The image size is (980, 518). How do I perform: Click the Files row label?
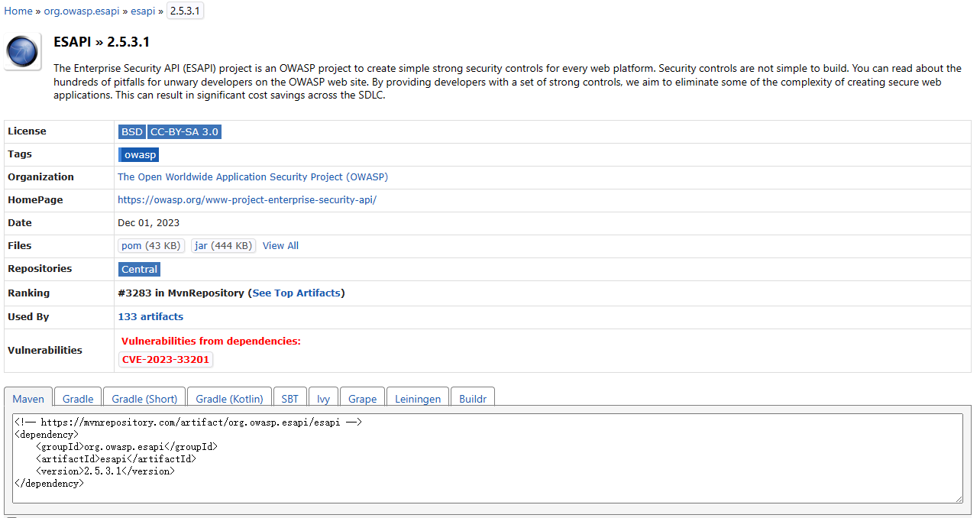click(x=20, y=245)
